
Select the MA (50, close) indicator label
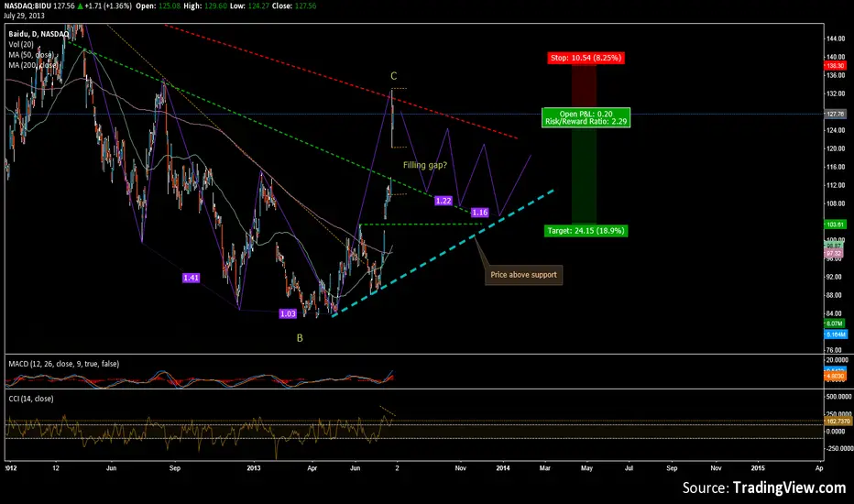point(31,54)
